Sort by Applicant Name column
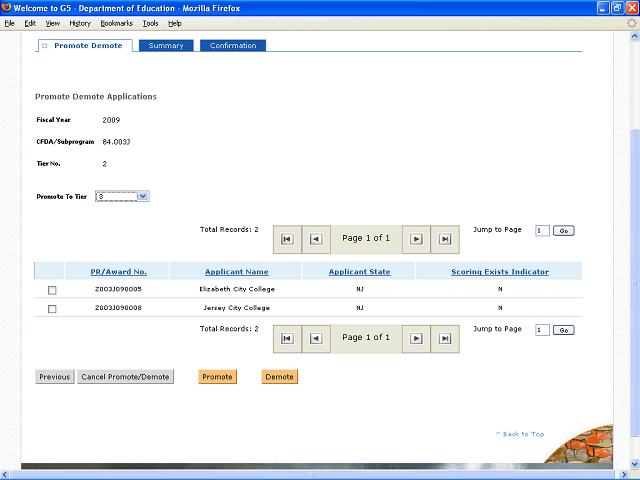Screen dimensions: 640x480 point(237,272)
